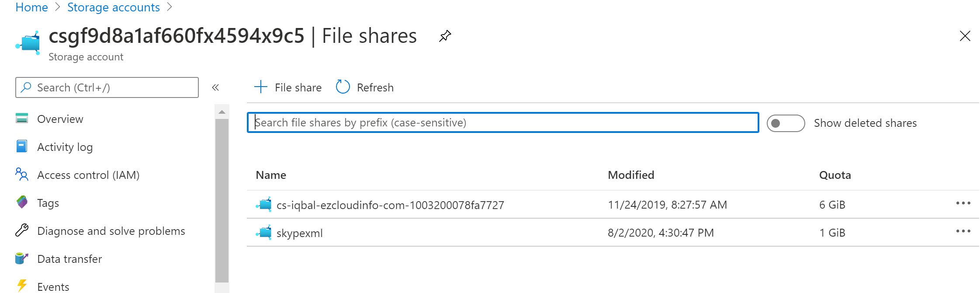Enable the Show deleted shares toggle
This screenshot has width=980, height=293.
tap(785, 123)
